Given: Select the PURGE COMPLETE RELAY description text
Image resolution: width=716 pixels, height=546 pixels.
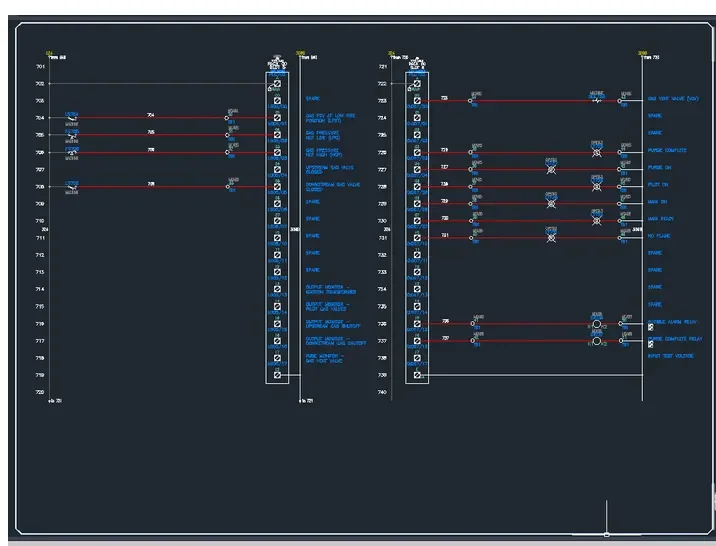Looking at the screenshot, I should click(675, 339).
